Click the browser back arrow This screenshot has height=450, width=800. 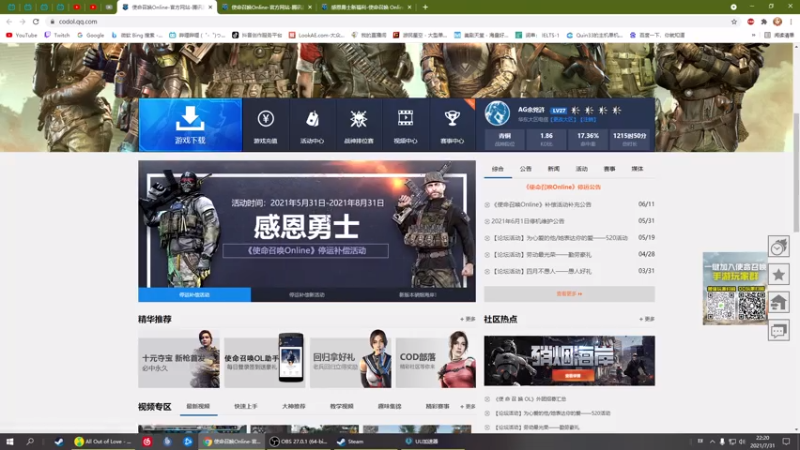[x=9, y=21]
